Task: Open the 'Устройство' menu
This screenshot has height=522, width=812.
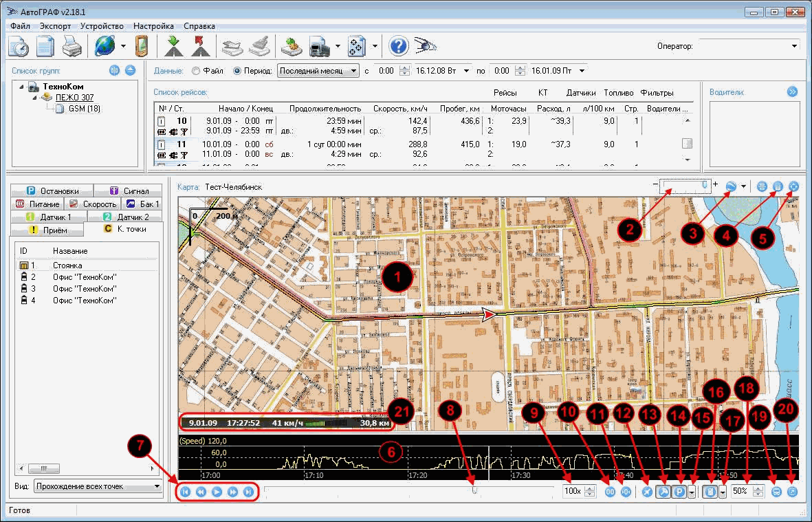Action: (x=102, y=25)
